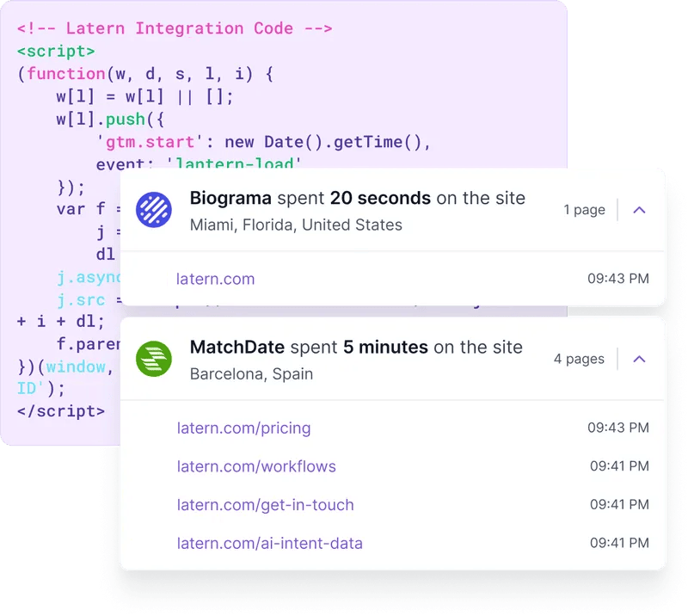Screen dimensions: 688x616
Task: Click the 09:43 PM timestamp beside latern.com/pricing
Action: tap(618, 428)
